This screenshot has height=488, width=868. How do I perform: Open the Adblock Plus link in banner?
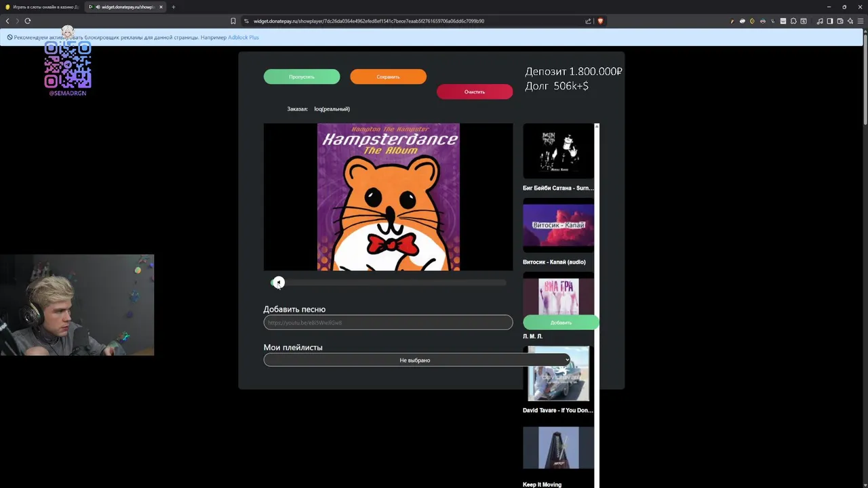tap(243, 37)
